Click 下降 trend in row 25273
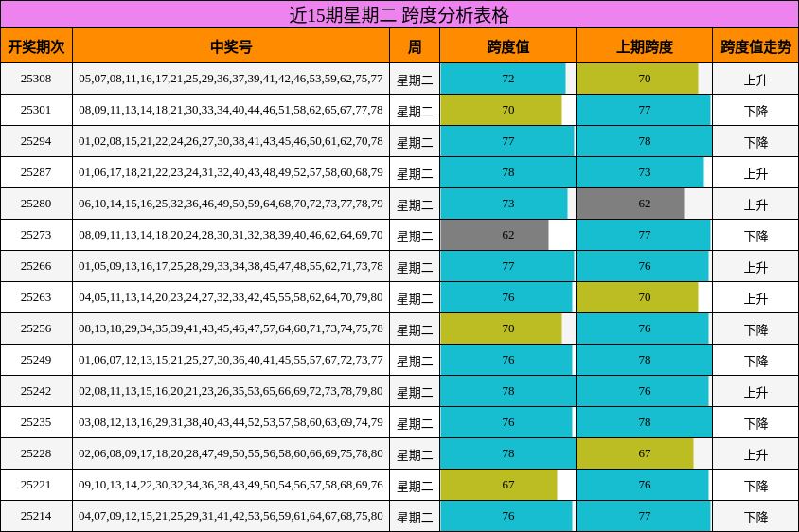The width and height of the screenshot is (799, 532). pyautogui.click(x=755, y=236)
